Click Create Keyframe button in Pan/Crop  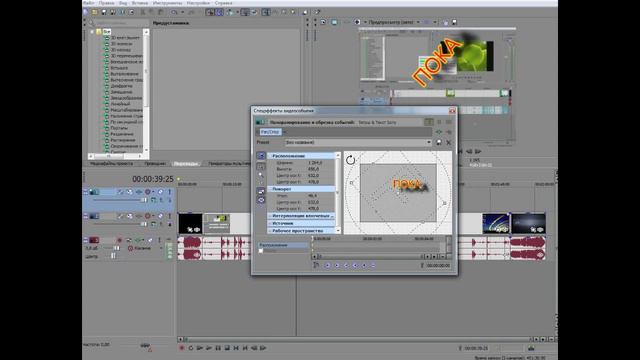pyautogui.click(x=364, y=265)
